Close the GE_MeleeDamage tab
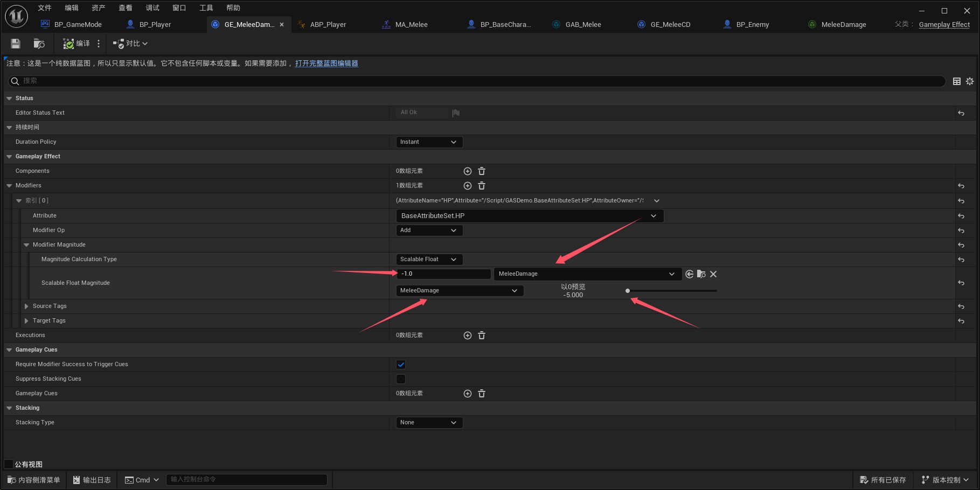 point(282,25)
